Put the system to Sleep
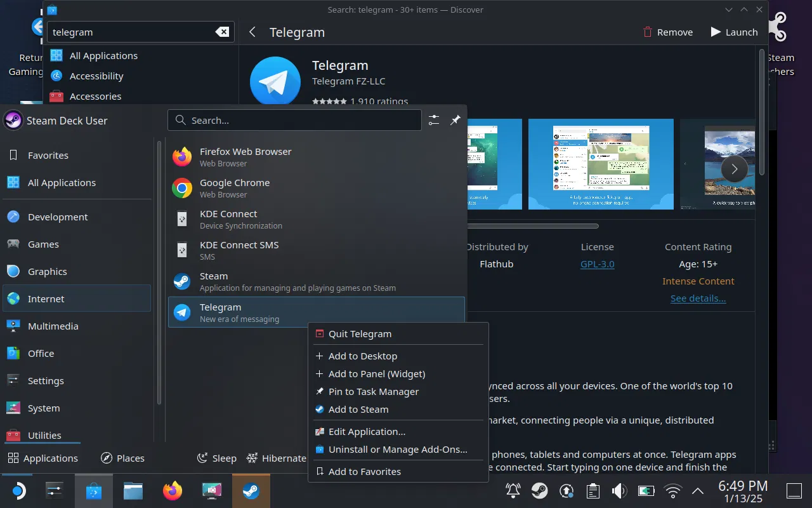The image size is (812, 508). [216, 458]
